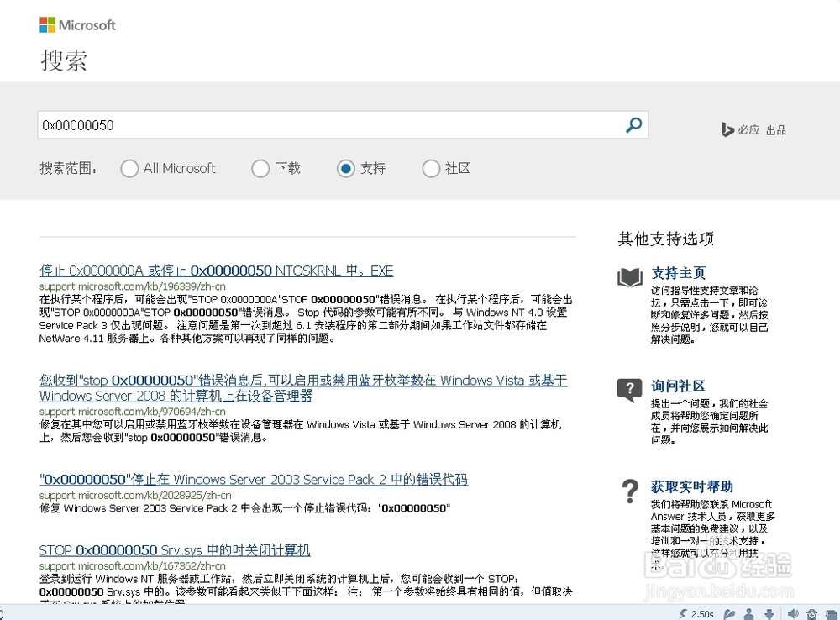Open the Windows Server 2003 Service Pack 2 result
This screenshot has width=840, height=620.
pyautogui.click(x=254, y=479)
